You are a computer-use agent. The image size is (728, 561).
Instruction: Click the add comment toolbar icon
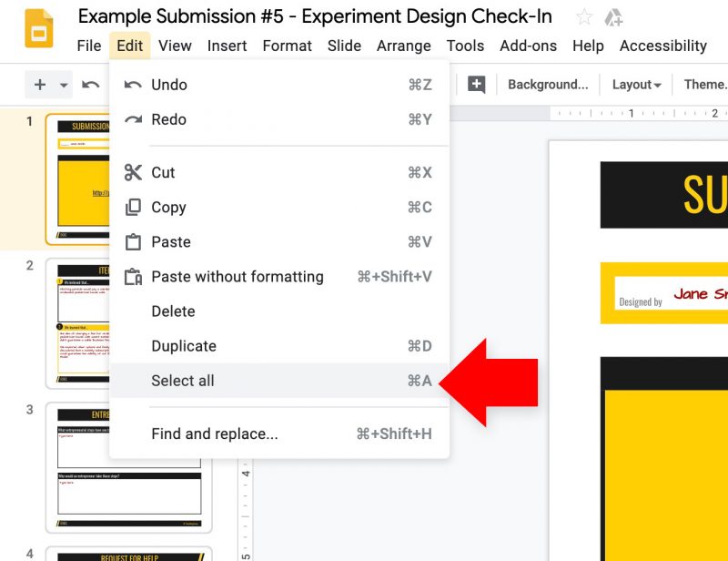(x=476, y=85)
